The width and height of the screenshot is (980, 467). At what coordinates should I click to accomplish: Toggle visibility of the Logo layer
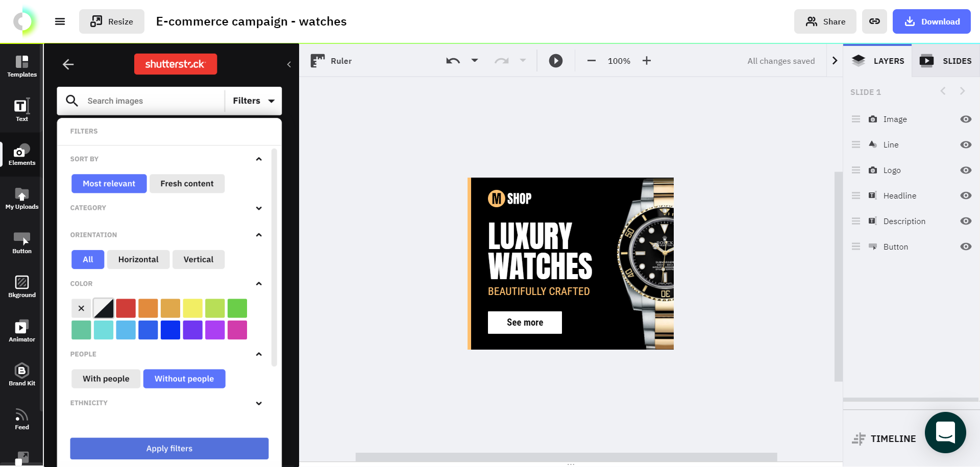coord(965,170)
